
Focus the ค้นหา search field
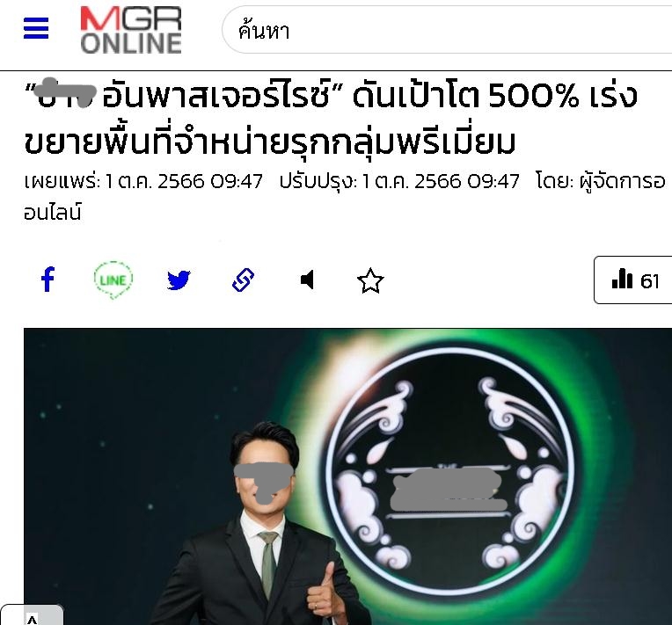tap(447, 30)
